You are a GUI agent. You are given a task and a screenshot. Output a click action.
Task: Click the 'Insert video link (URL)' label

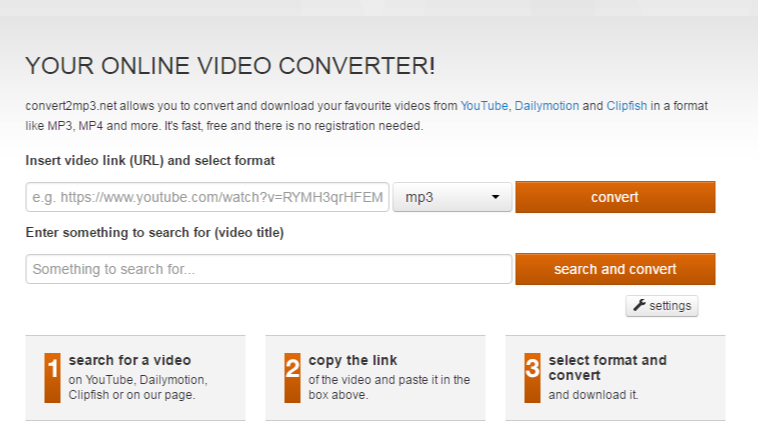(150, 160)
